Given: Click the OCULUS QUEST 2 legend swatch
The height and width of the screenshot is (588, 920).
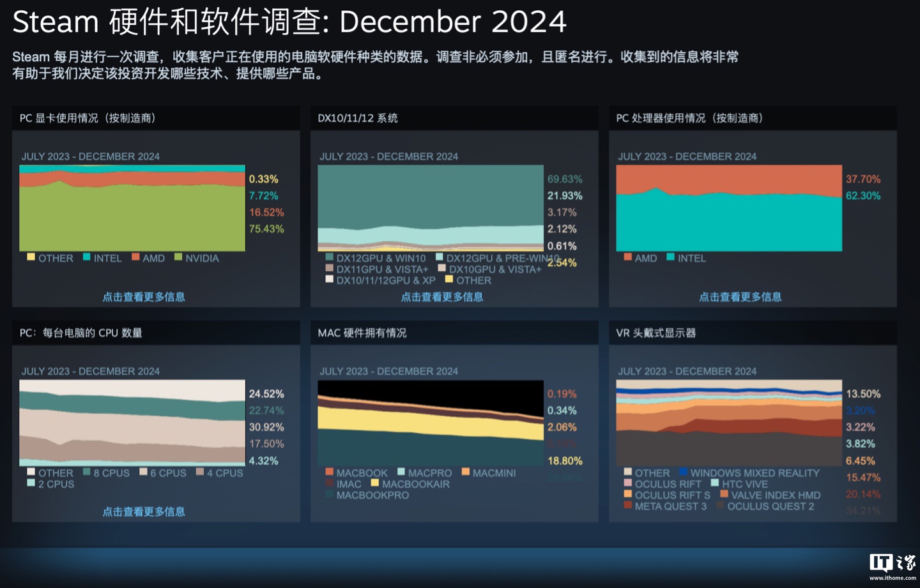Looking at the screenshot, I should pyautogui.click(x=720, y=505).
